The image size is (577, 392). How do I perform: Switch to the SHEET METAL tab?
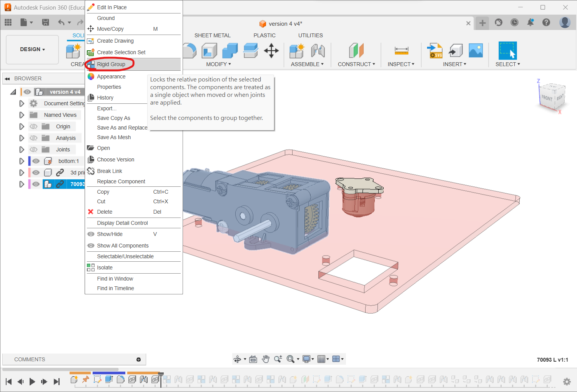coord(212,35)
